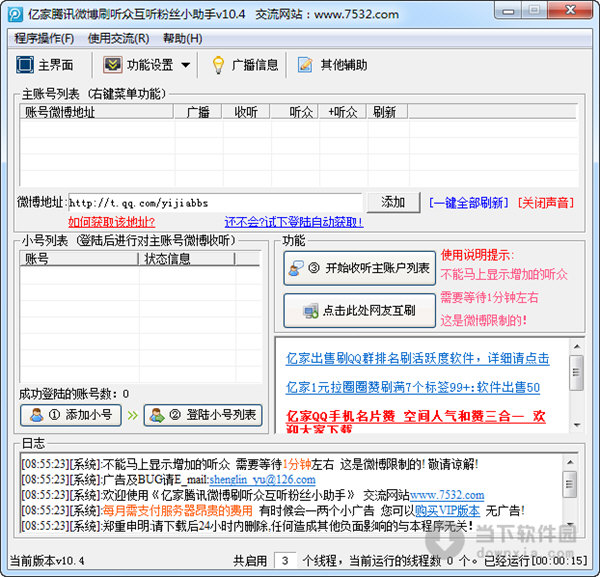
Task: Click log panel scrollbar down arrow
Action: 570,524
